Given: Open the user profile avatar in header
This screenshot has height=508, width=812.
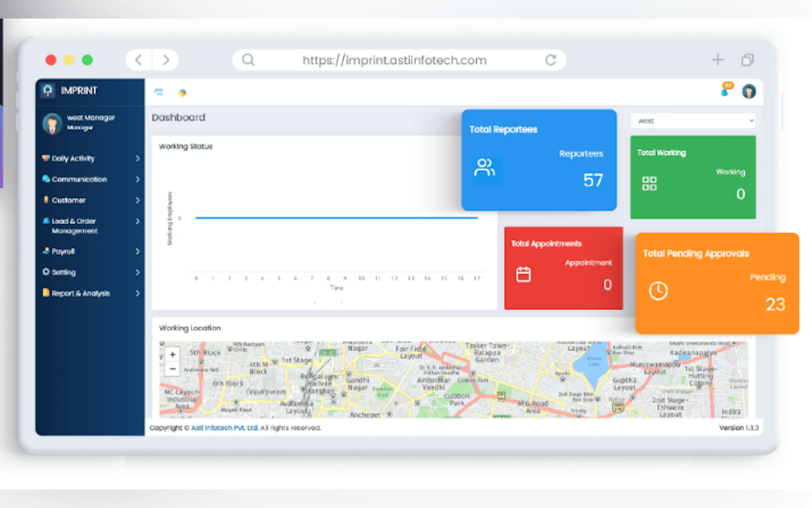Looking at the screenshot, I should 749,91.
